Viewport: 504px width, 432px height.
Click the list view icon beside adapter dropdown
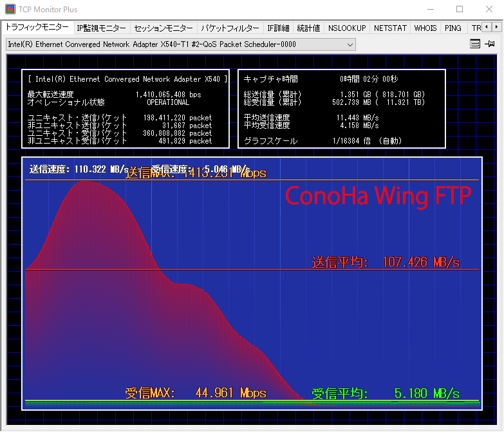pyautogui.click(x=475, y=44)
